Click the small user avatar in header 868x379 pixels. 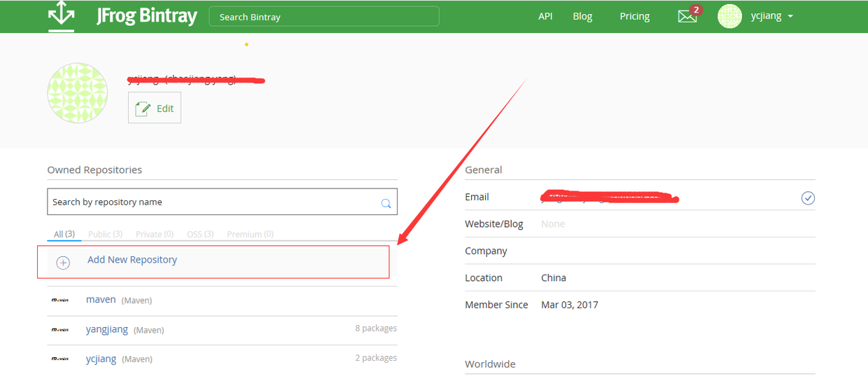pyautogui.click(x=729, y=16)
